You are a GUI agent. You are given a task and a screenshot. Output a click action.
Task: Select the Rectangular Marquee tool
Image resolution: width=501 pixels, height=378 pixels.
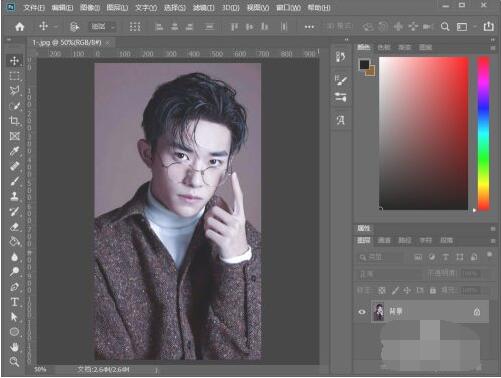[14, 76]
